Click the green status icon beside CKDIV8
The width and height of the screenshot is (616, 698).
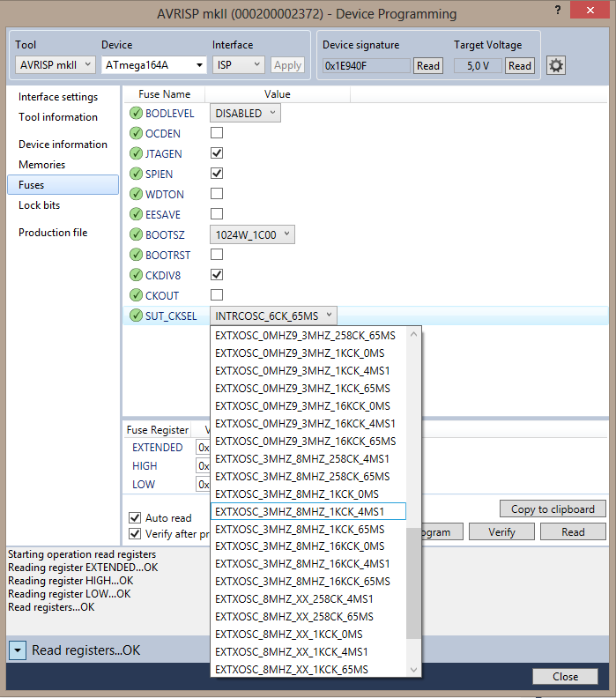point(136,275)
